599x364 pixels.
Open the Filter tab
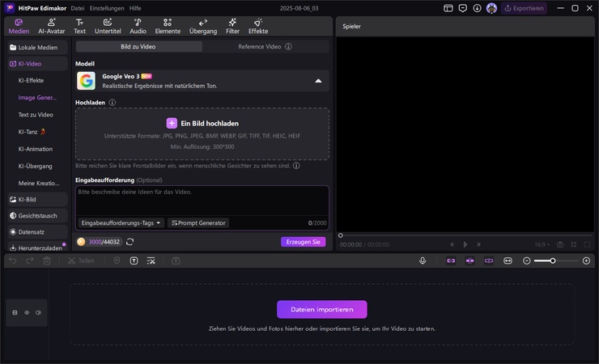pyautogui.click(x=232, y=27)
